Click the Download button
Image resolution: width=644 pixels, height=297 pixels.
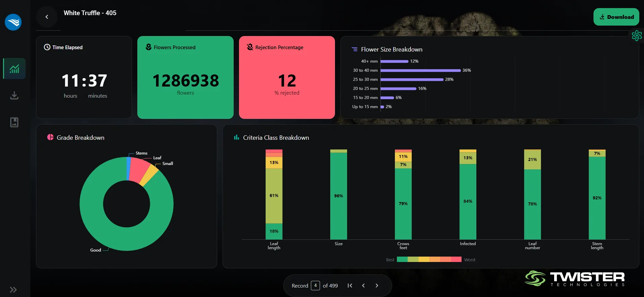coord(616,17)
